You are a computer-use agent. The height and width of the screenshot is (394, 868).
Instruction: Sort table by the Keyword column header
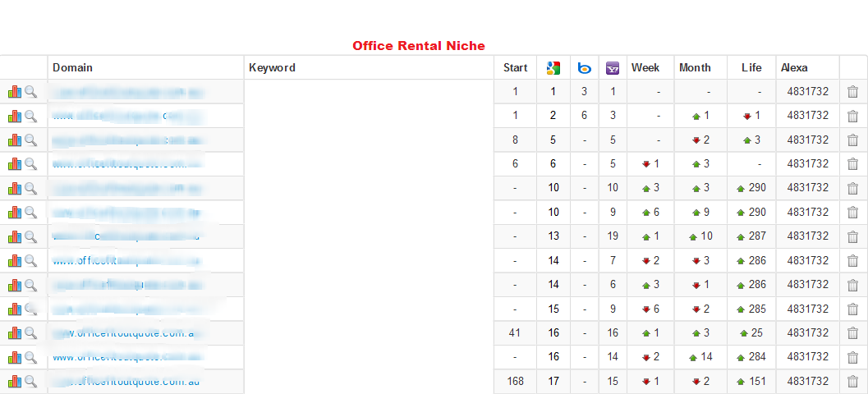272,68
